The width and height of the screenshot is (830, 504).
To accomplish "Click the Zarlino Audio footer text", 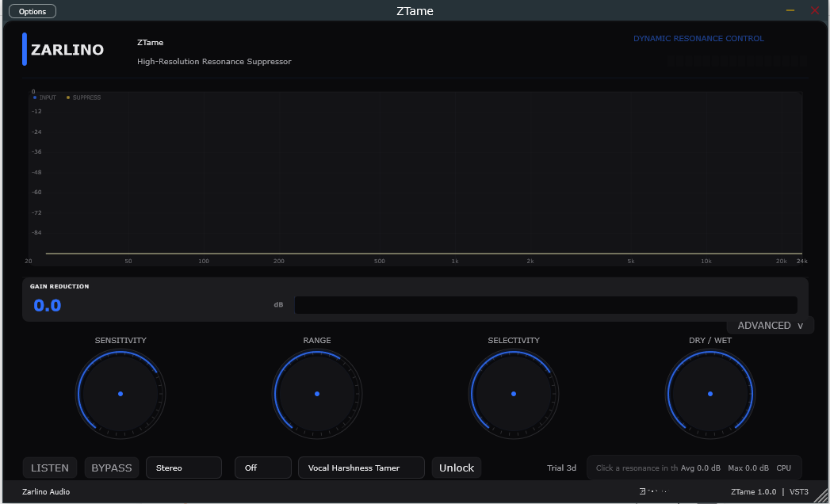I will coord(46,492).
